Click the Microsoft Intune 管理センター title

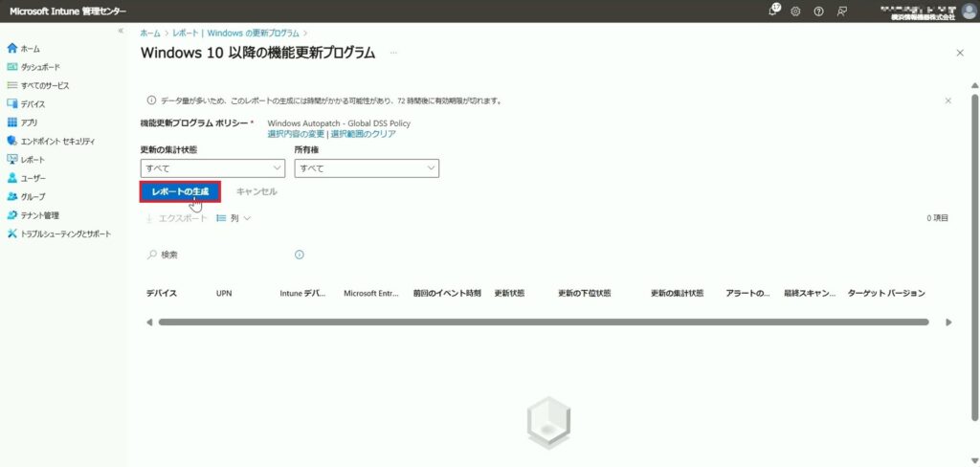[67, 11]
